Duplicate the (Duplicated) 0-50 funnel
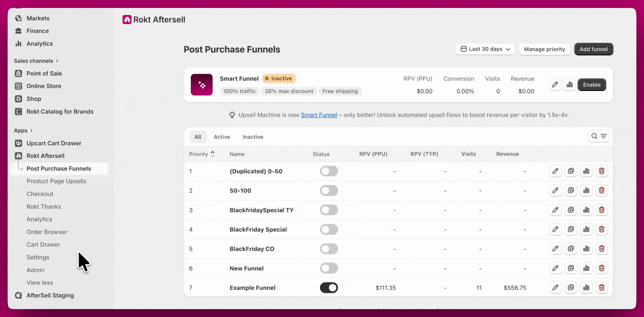This screenshot has height=317, width=644. [x=571, y=171]
